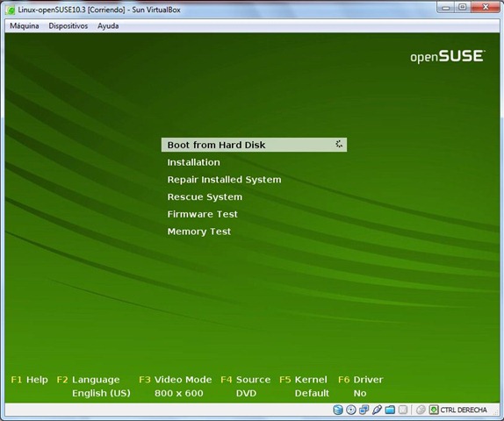The height and width of the screenshot is (421, 504).
Task: Open the F3 Video Mode selector
Action: (x=176, y=380)
